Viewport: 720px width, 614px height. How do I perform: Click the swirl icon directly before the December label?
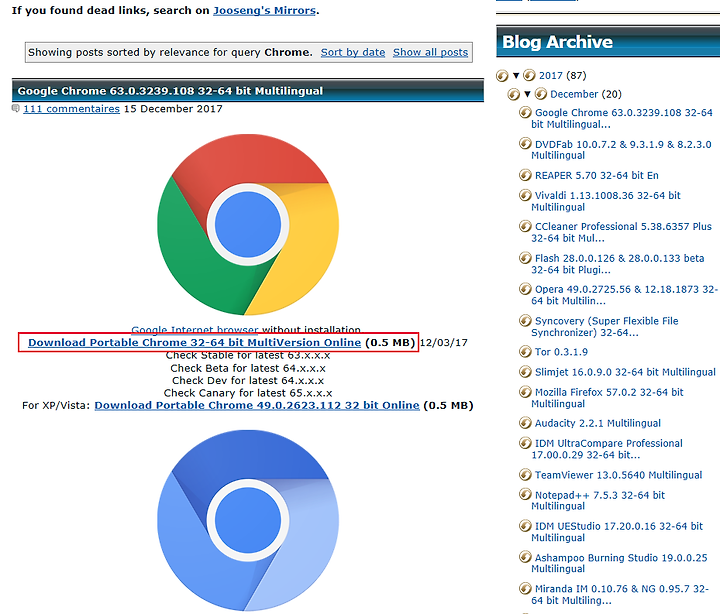[541, 94]
